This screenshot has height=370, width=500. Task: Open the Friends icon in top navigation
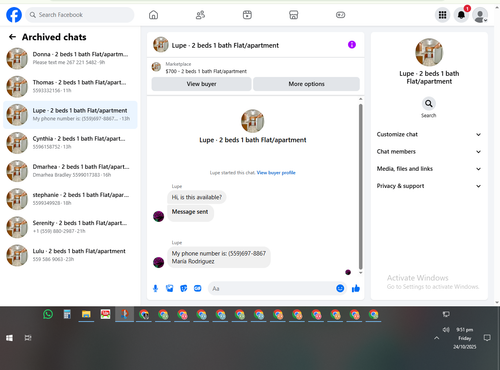coord(200,15)
